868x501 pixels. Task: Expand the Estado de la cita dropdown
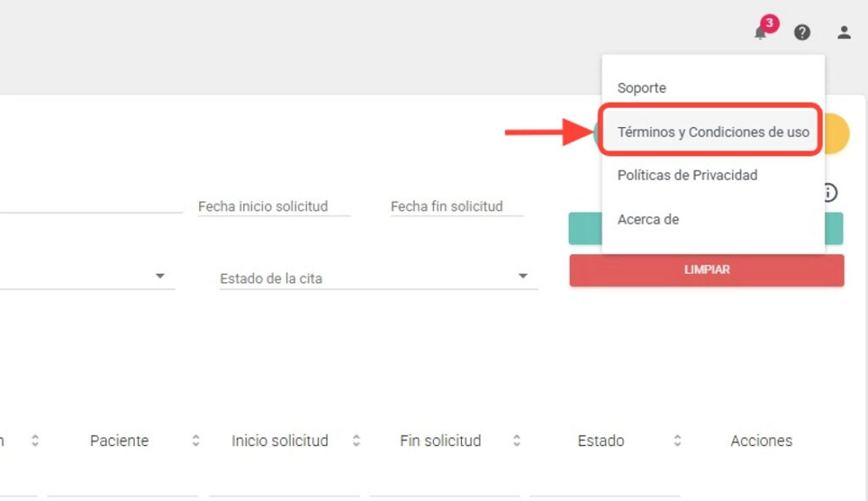click(x=523, y=277)
